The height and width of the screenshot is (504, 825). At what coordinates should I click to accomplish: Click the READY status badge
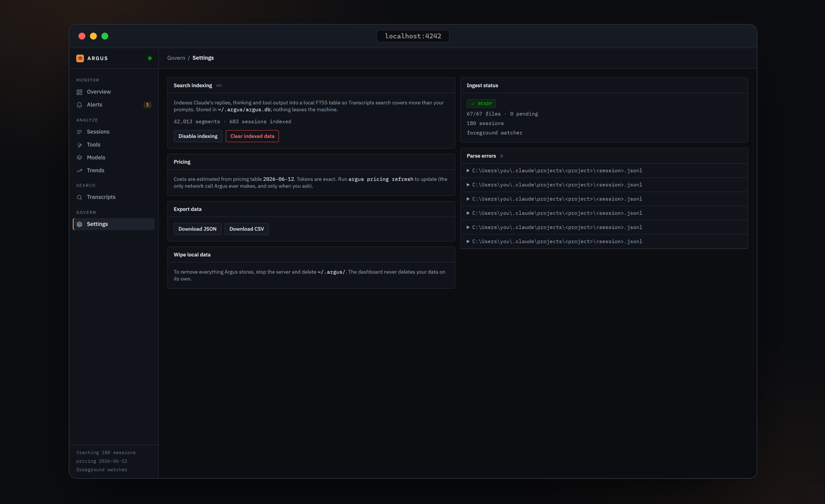tap(481, 104)
